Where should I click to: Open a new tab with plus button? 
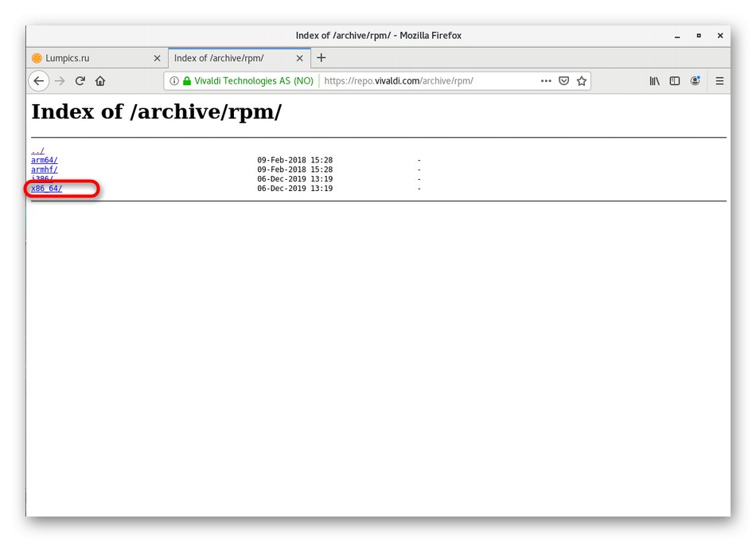pyautogui.click(x=321, y=58)
